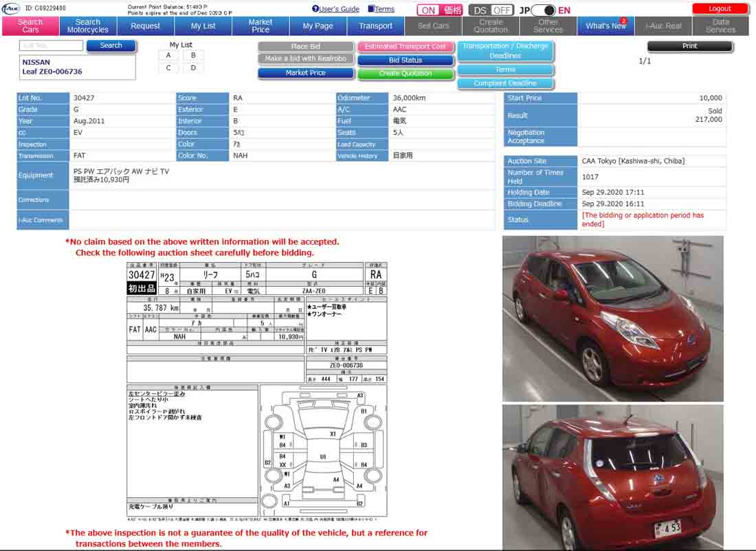Open the front view car photo
756x551 pixels.
click(613, 318)
